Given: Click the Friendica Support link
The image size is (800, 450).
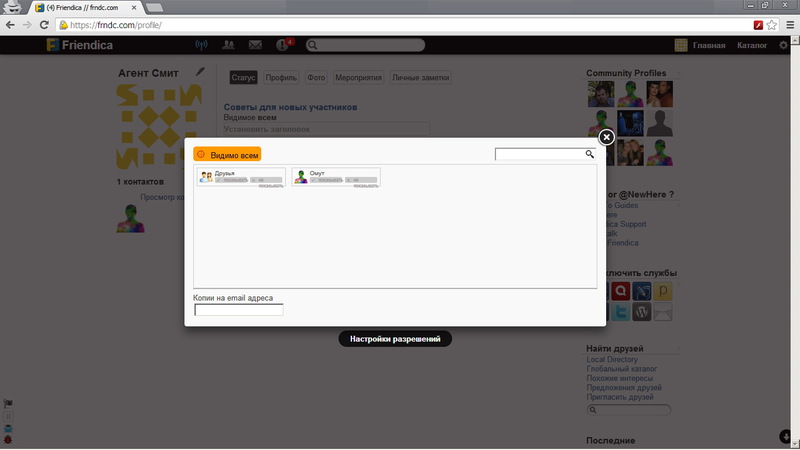Looking at the screenshot, I should [627, 224].
